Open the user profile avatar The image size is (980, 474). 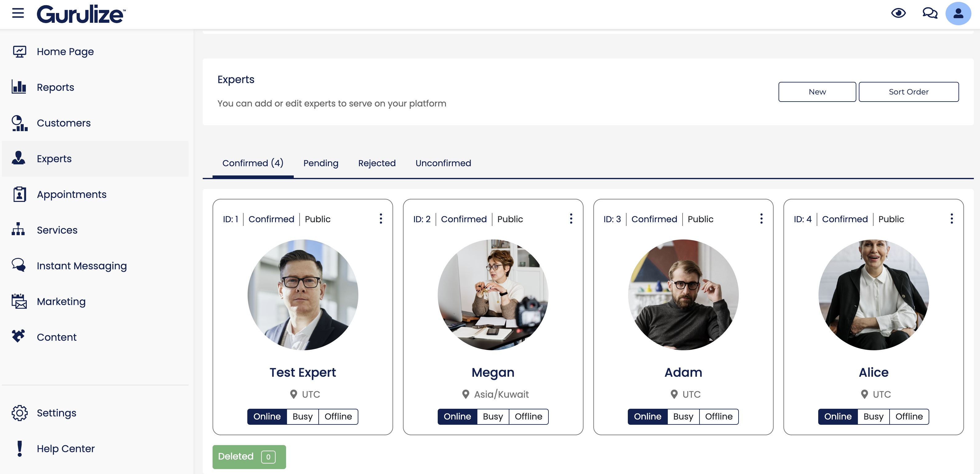tap(958, 14)
